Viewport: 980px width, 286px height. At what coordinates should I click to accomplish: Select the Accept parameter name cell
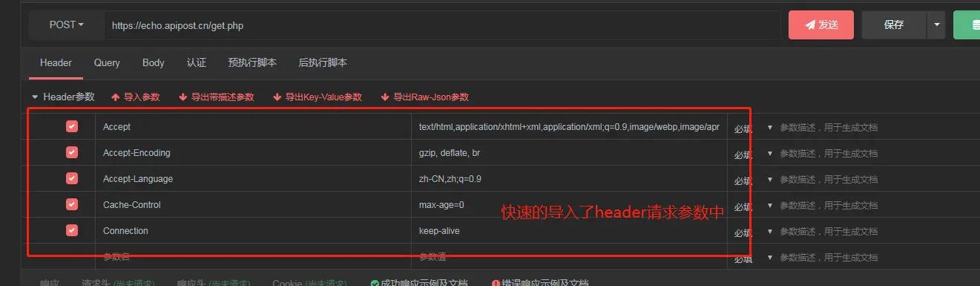point(253,127)
